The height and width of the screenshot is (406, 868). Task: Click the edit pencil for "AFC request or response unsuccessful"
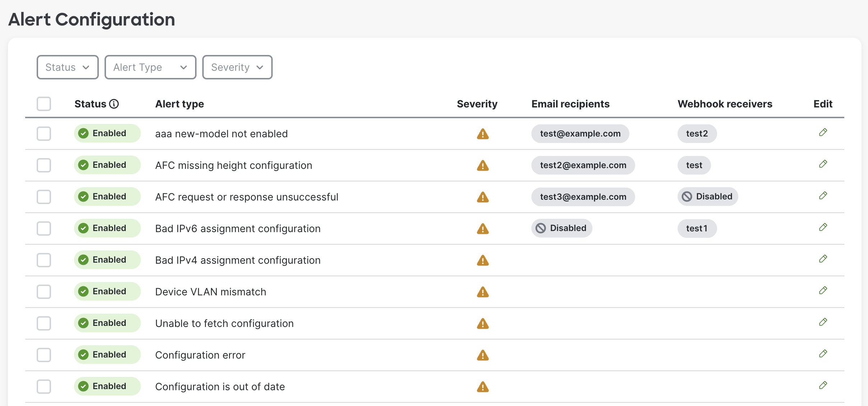point(823,195)
